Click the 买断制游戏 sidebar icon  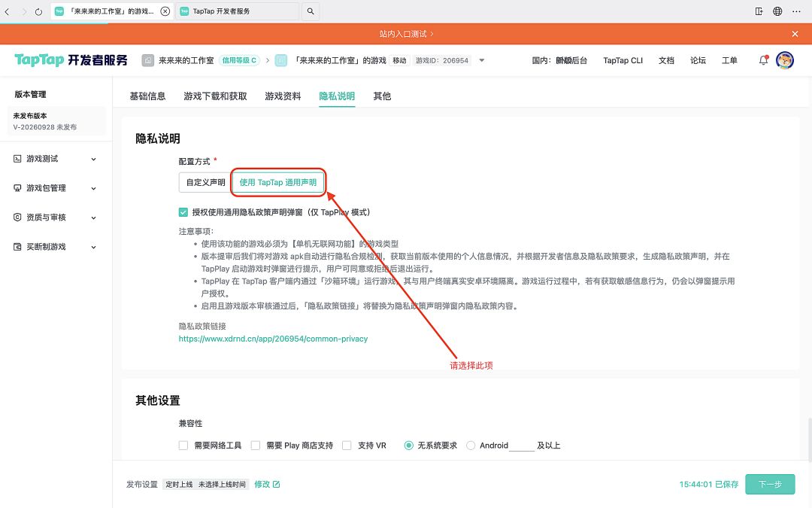17,247
